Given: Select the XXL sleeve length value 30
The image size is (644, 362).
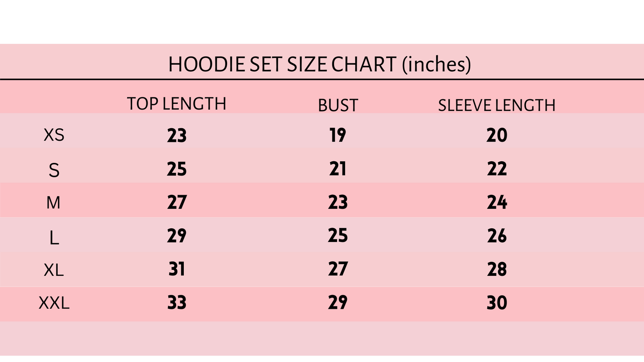Looking at the screenshot, I should 497,303.
